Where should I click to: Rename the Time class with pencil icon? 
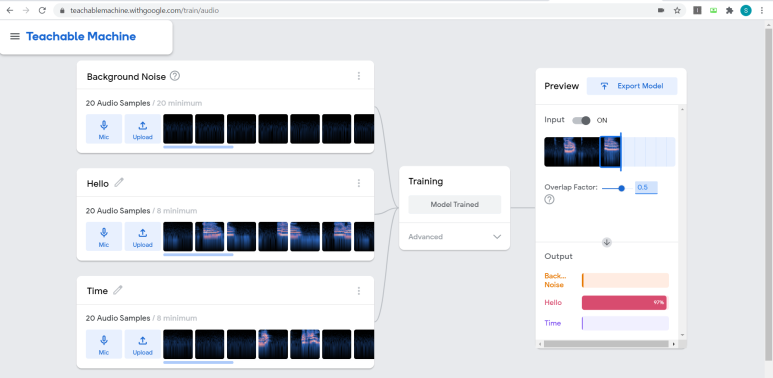[x=117, y=290]
